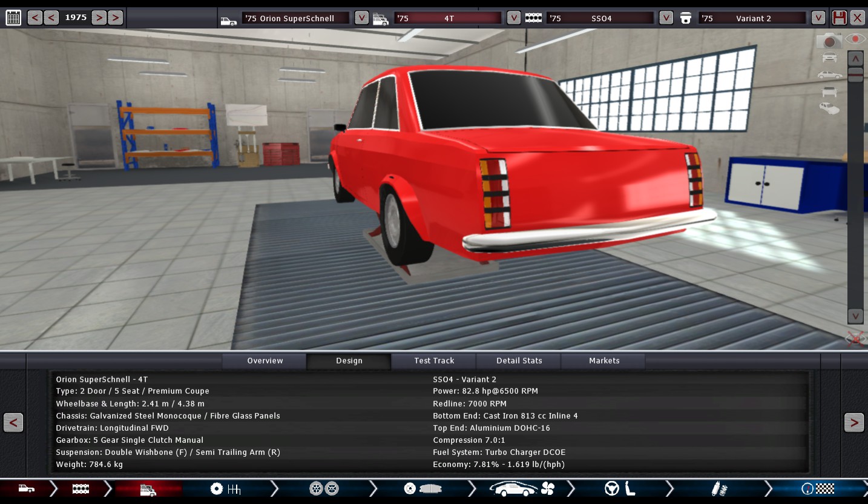
Task: Increase the year by one from 1975
Action: point(99,18)
